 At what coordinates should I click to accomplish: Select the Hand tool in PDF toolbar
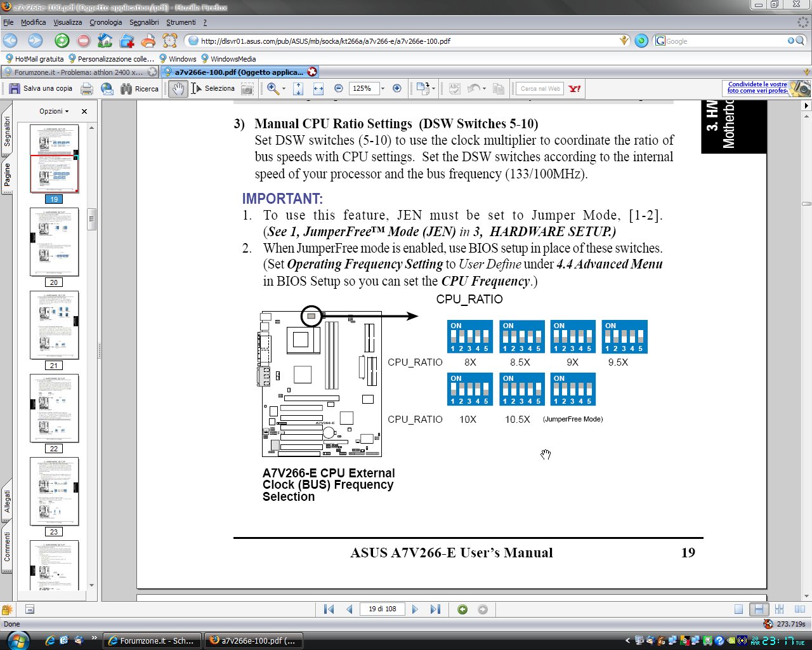[x=178, y=89]
